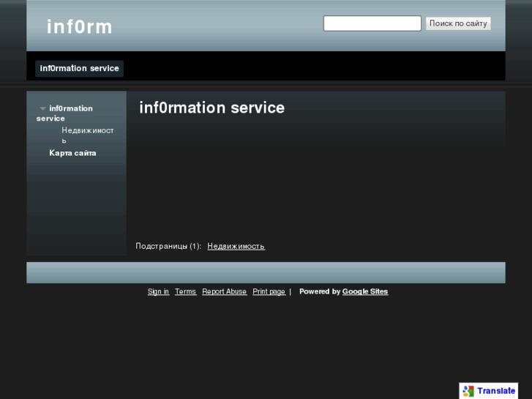Click the Поиск по сайту button
Screen dimensions: 532x399
[458, 23]
